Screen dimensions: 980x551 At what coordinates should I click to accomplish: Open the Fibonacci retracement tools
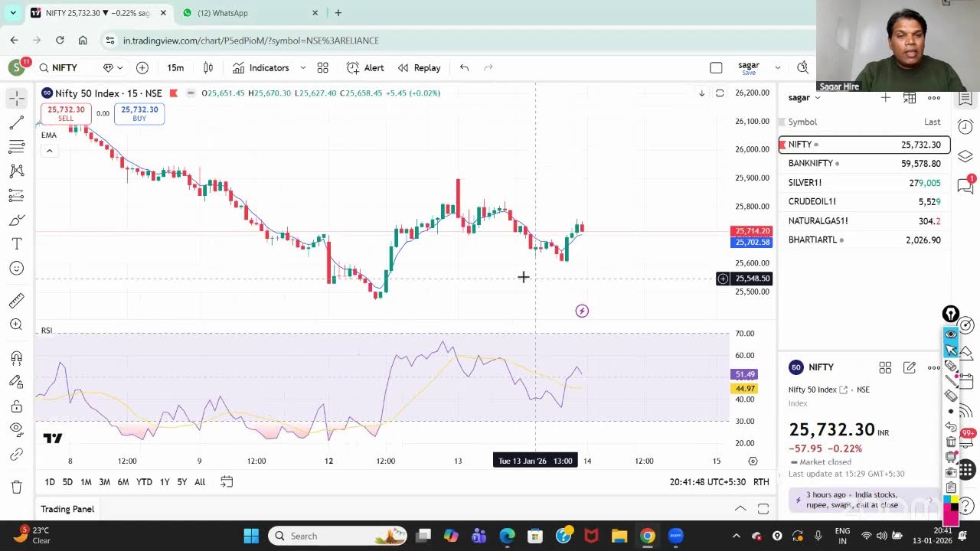(x=16, y=147)
